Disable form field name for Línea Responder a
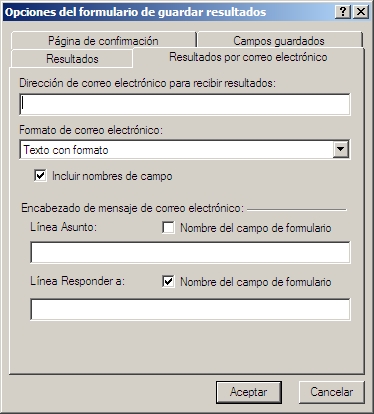The width and height of the screenshot is (374, 414). tap(168, 282)
